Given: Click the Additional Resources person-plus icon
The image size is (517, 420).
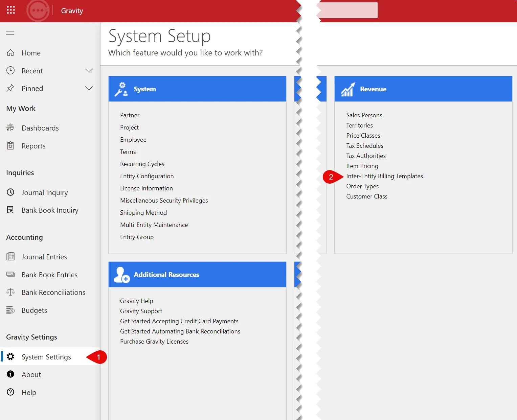Looking at the screenshot, I should (x=121, y=275).
